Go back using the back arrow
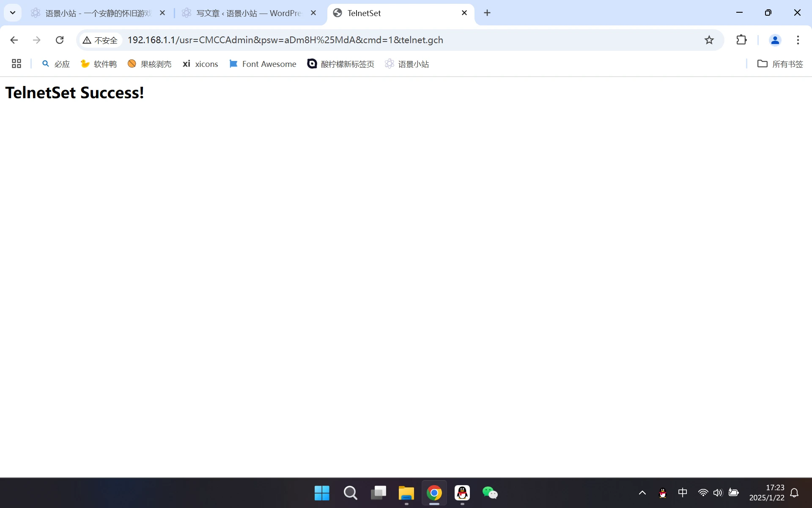This screenshot has height=508, width=812. coord(14,40)
